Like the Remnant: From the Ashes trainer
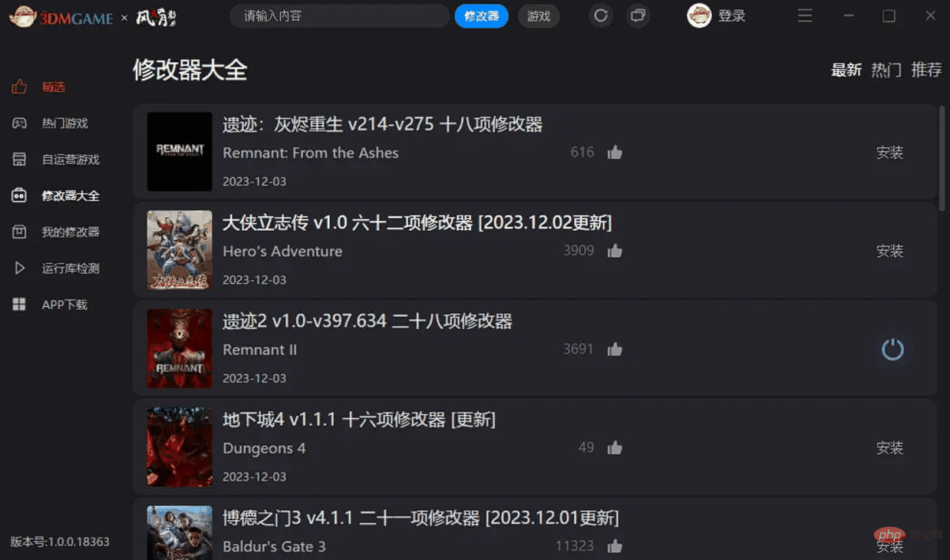 coord(615,153)
